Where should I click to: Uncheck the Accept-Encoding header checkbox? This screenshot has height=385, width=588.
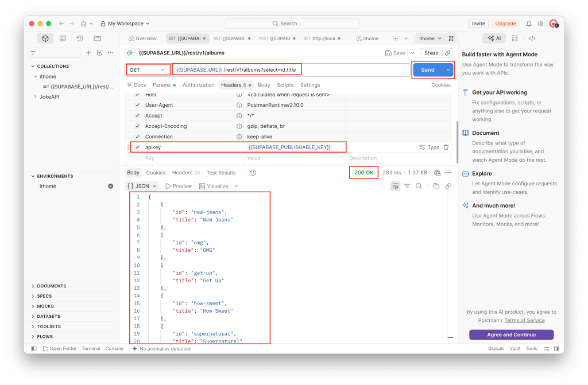coord(137,126)
